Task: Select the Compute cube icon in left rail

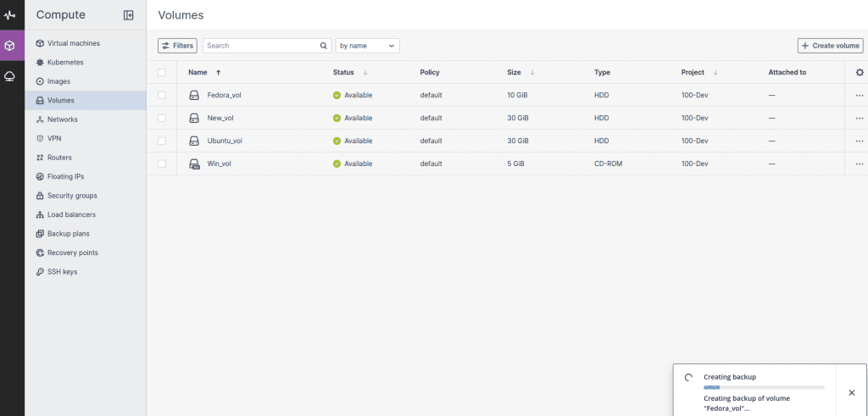Action: 9,46
